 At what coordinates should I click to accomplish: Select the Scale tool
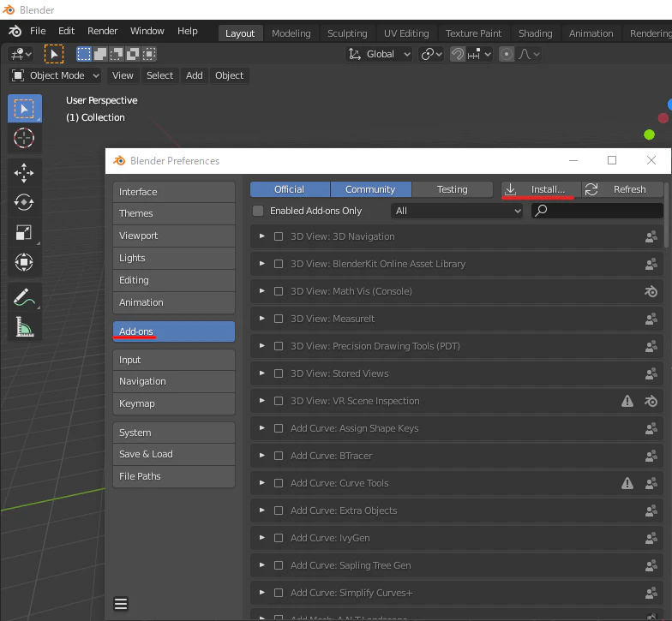(x=24, y=233)
